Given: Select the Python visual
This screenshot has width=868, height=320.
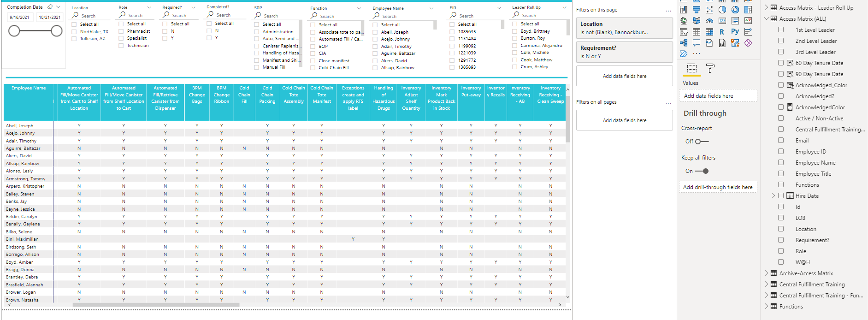Looking at the screenshot, I should point(735,32).
